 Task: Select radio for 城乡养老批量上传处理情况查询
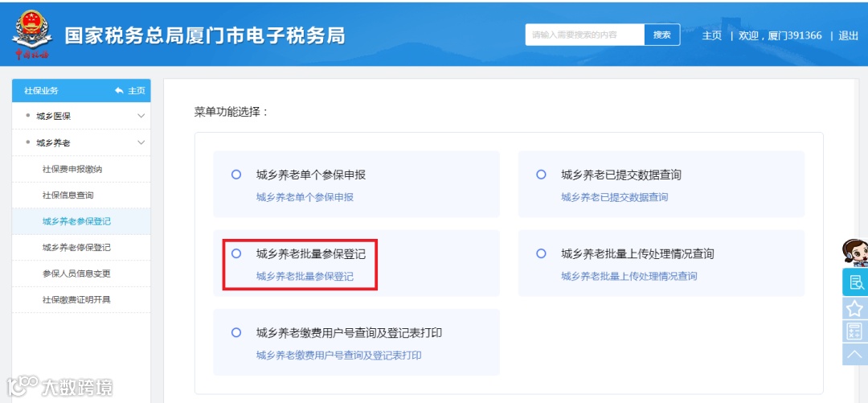(542, 253)
